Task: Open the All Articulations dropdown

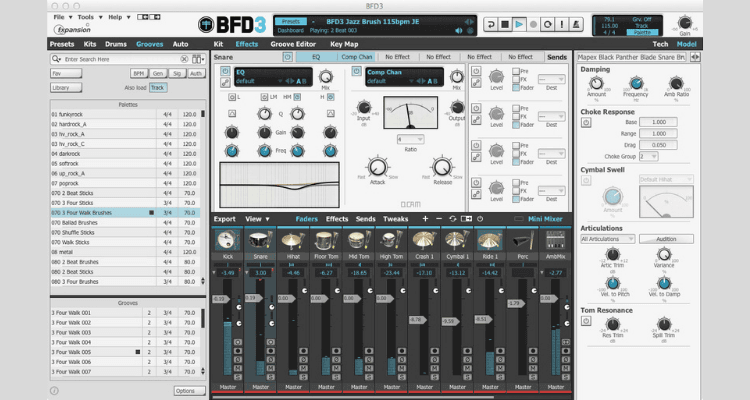Action: pyautogui.click(x=608, y=239)
